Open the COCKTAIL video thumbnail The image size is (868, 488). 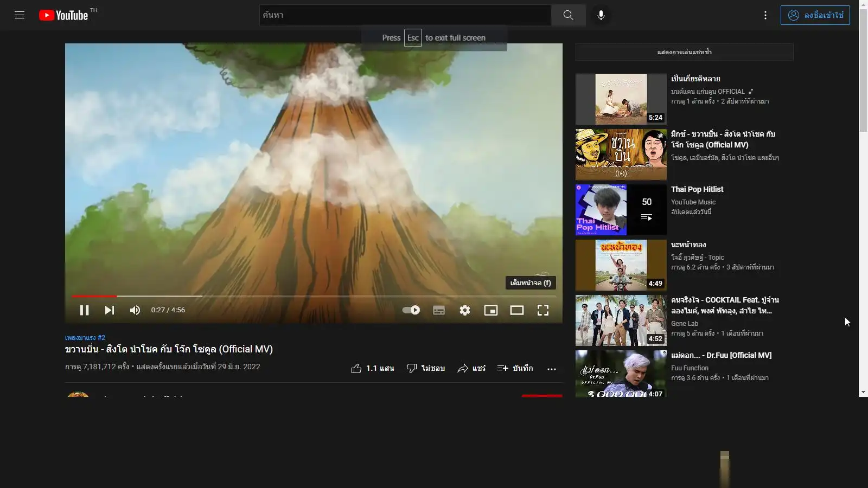621,320
